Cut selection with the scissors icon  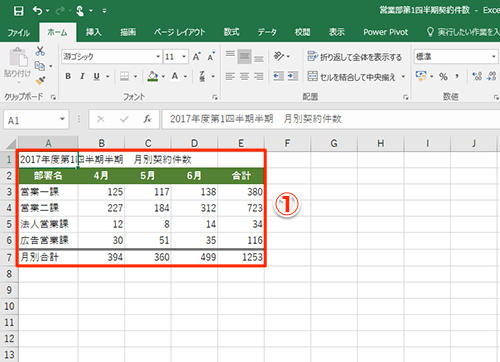point(40,51)
